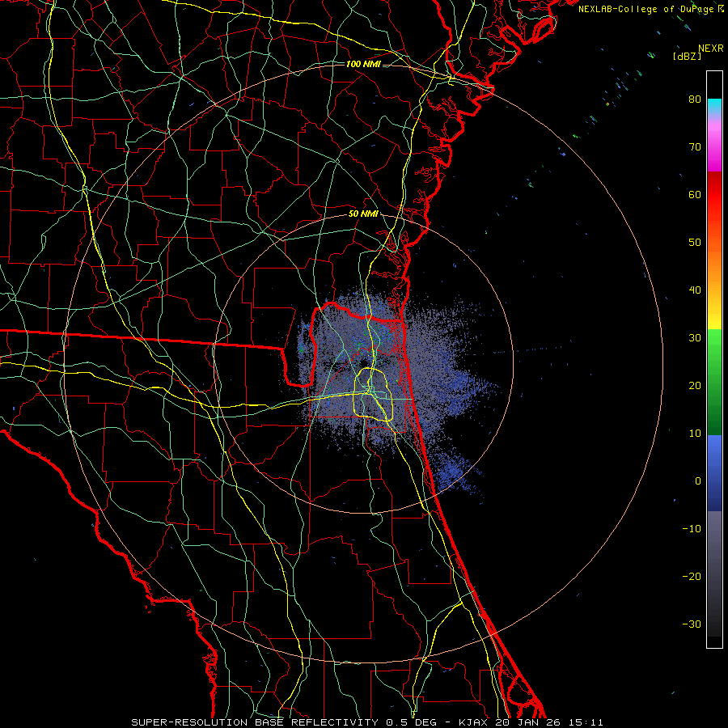Click the 20 dBZ scale value

[x=695, y=385]
